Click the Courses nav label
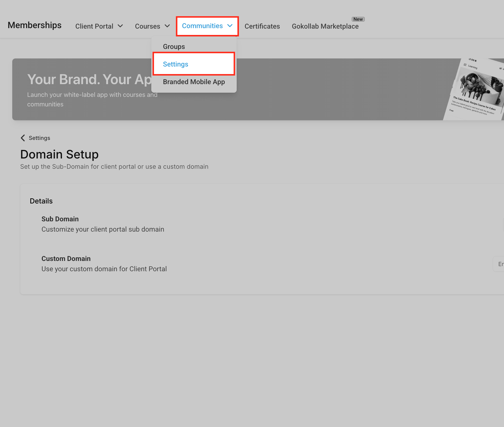Screen dimensions: 504x427 (x=148, y=26)
